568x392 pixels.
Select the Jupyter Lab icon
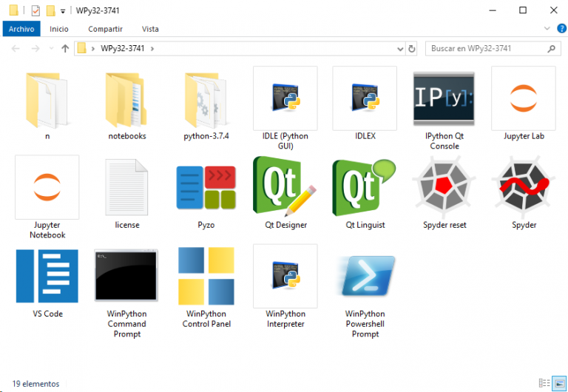click(x=524, y=98)
